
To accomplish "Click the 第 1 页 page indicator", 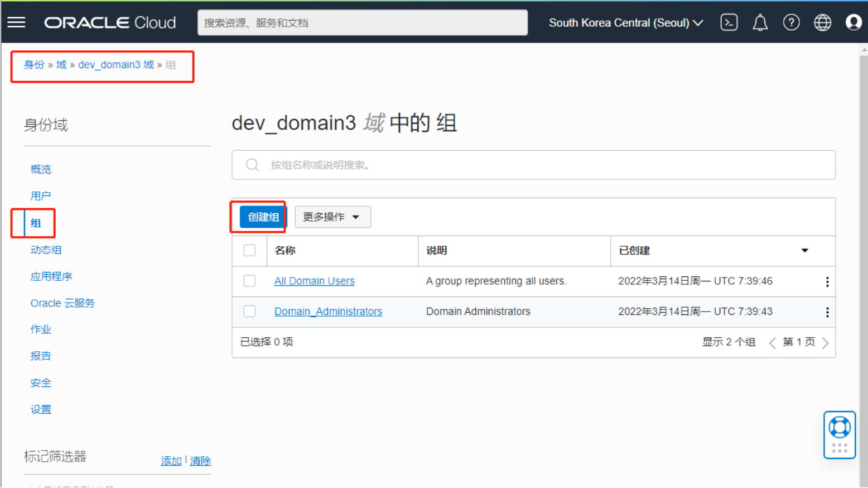I will (x=799, y=342).
